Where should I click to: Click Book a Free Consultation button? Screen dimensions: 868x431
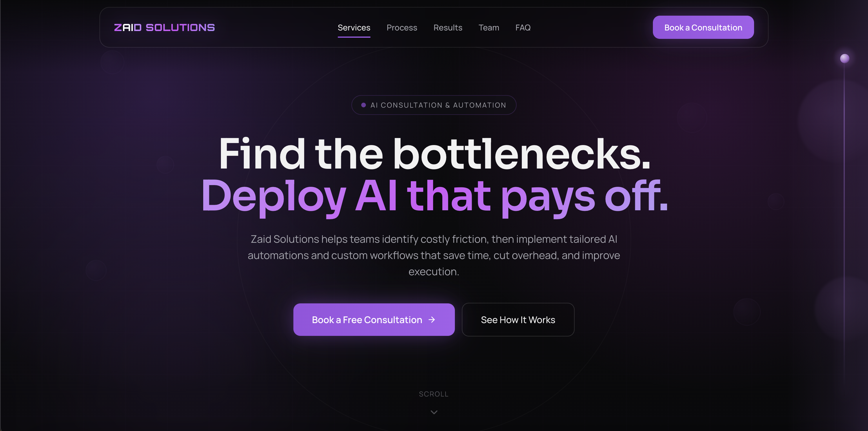[374, 319]
